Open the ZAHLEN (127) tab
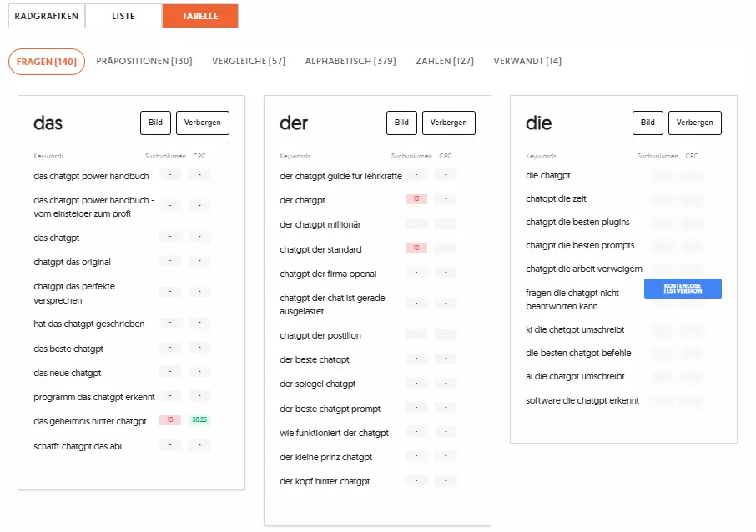This screenshot has height=532, width=756. point(444,61)
